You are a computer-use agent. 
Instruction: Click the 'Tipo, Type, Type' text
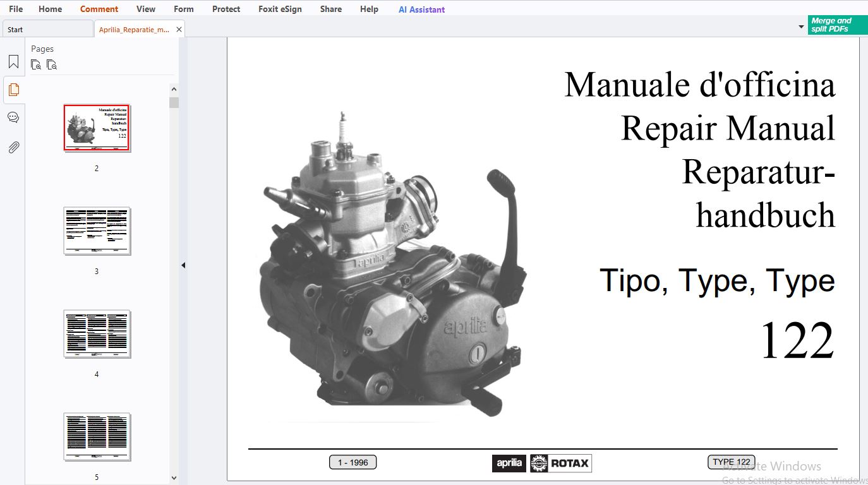coord(717,280)
